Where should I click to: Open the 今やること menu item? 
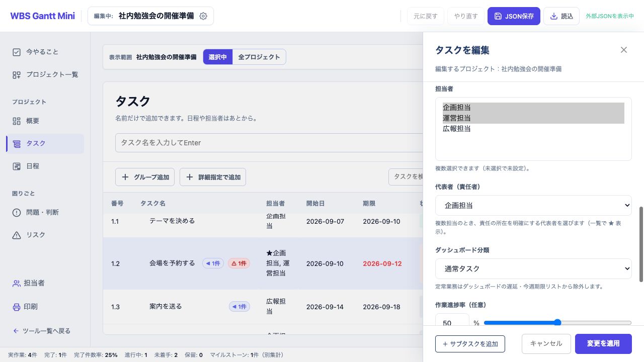click(45, 52)
